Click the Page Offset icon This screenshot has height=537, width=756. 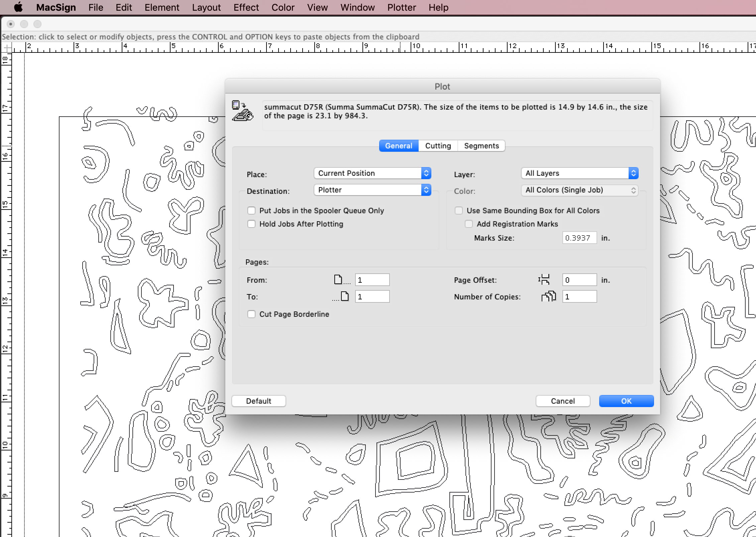click(x=544, y=279)
